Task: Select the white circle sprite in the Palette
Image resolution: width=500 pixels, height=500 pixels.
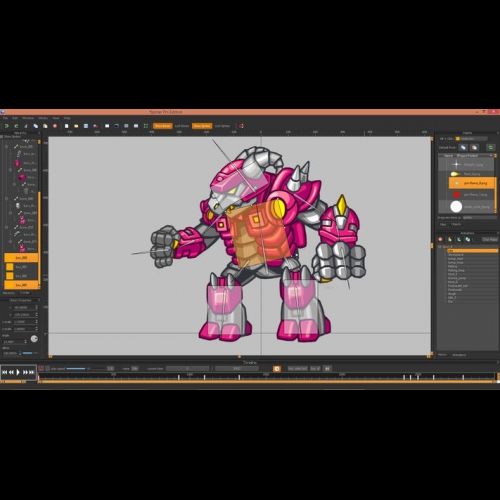Action: tap(456, 207)
